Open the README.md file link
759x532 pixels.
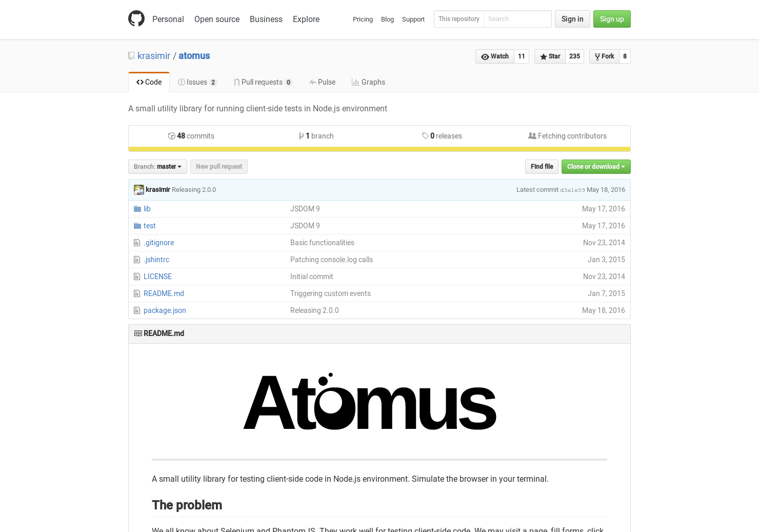[164, 293]
